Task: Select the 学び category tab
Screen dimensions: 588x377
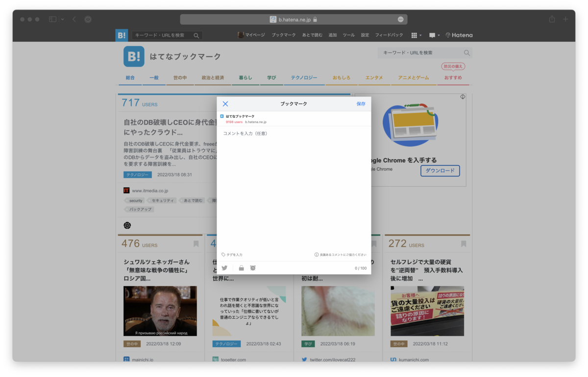Action: point(271,78)
